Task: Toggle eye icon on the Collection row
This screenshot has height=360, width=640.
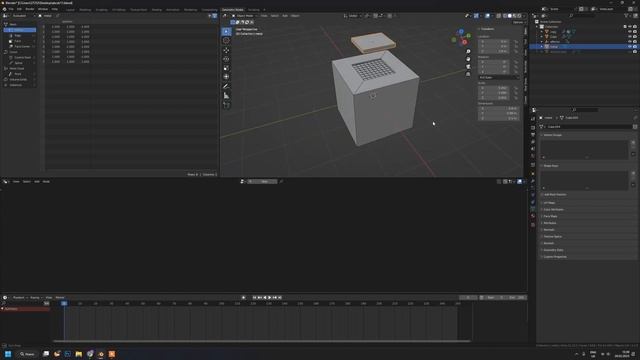Action: (630, 27)
